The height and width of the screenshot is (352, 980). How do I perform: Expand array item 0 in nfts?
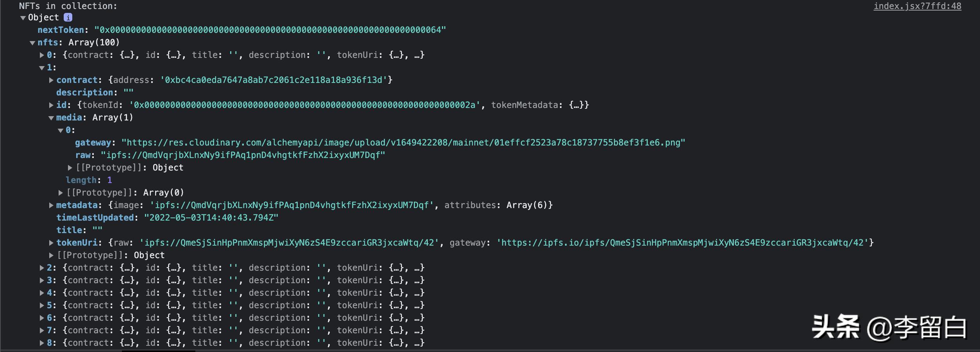42,55
